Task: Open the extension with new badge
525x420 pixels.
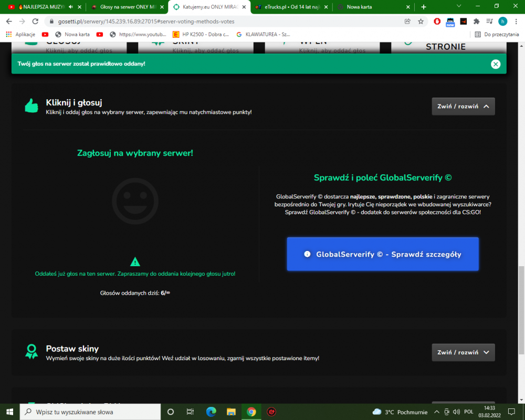Action: (450, 22)
